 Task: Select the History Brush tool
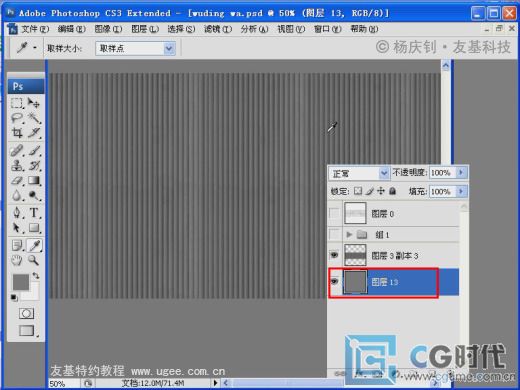coord(34,165)
